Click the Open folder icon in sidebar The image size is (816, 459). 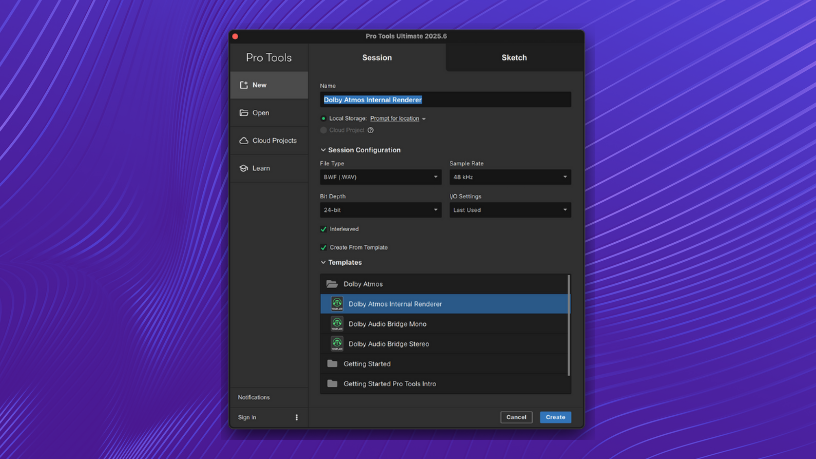click(x=244, y=112)
